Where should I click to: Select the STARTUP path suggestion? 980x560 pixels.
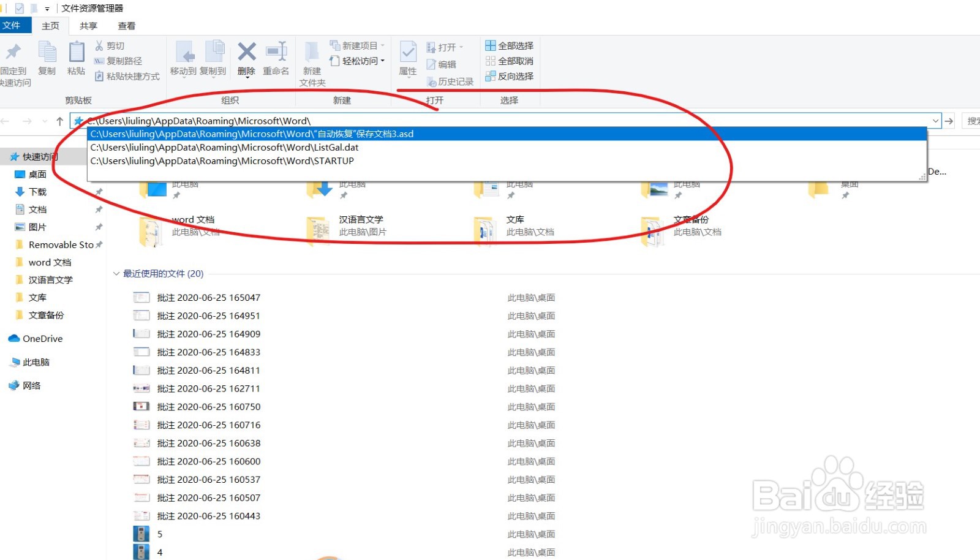pyautogui.click(x=507, y=161)
